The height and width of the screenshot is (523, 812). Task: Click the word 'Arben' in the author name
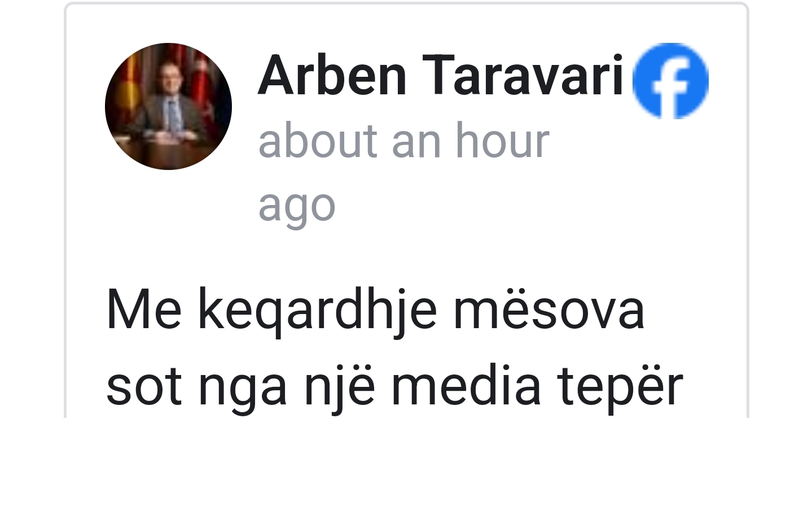pyautogui.click(x=332, y=75)
